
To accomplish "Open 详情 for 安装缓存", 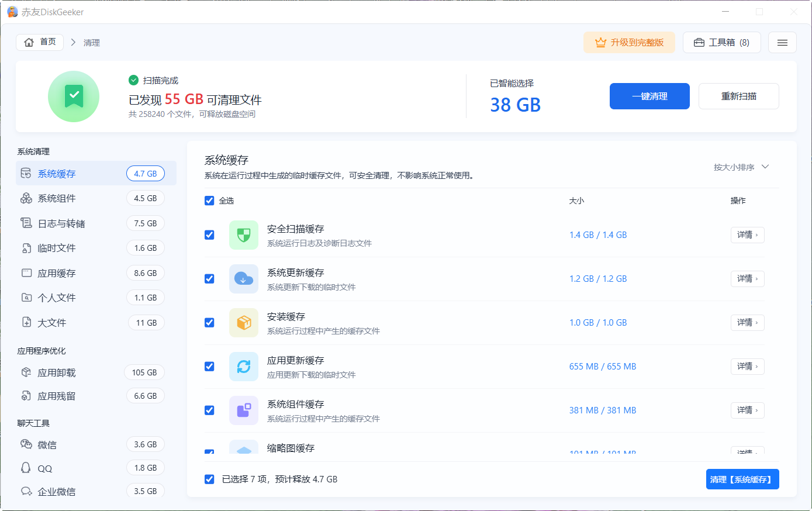I will [748, 323].
